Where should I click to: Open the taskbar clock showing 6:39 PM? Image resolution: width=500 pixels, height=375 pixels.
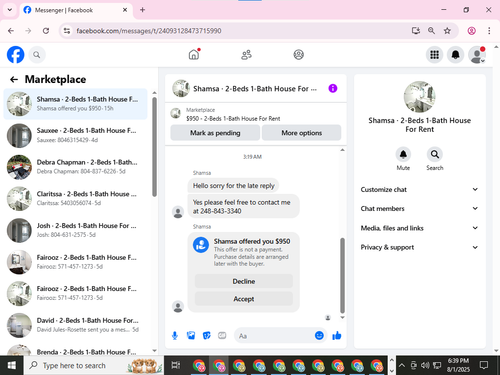(458, 365)
